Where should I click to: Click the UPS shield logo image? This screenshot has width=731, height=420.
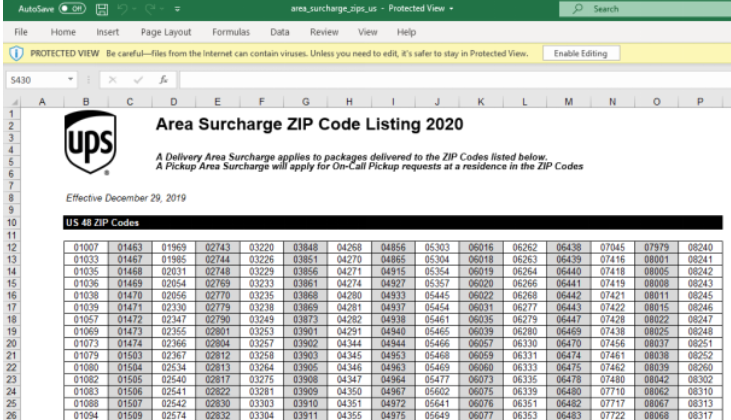(90, 143)
